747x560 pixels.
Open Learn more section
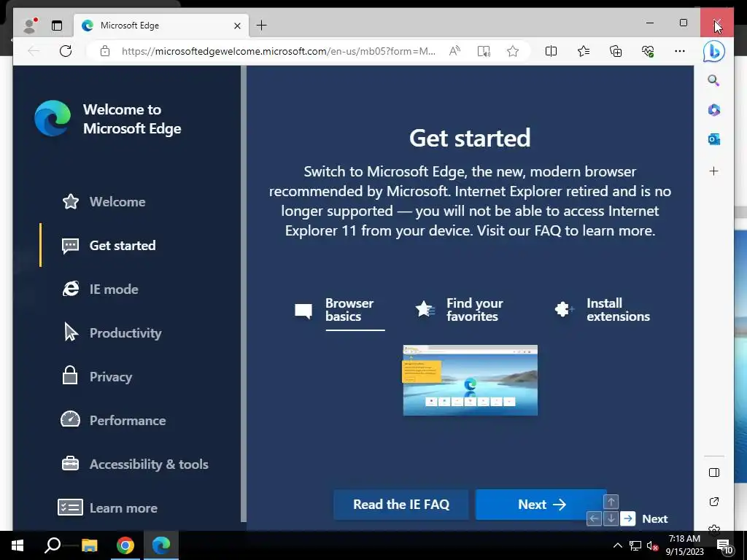[108, 507]
